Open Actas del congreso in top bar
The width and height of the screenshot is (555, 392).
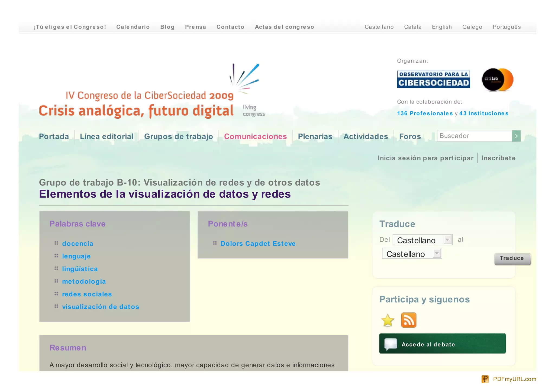tap(284, 27)
